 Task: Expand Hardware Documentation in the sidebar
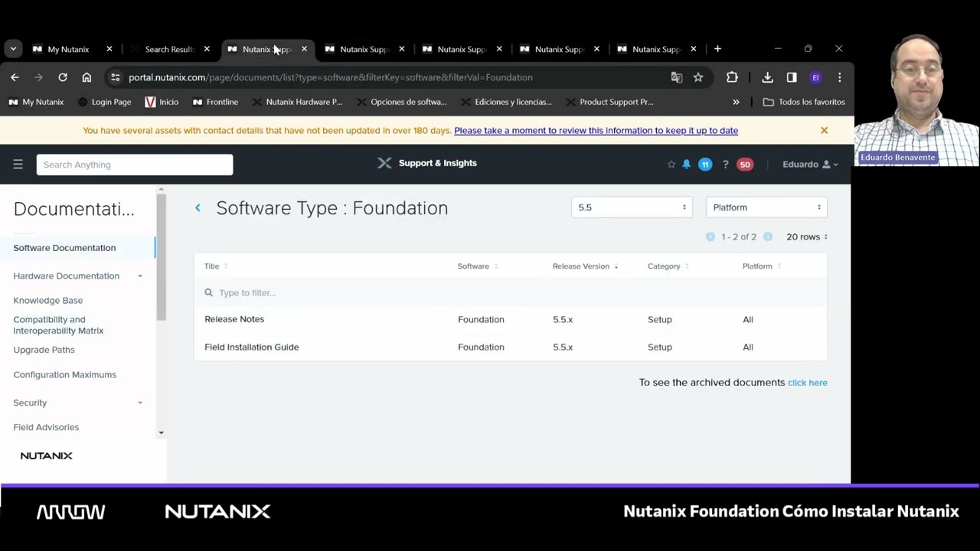tap(140, 275)
